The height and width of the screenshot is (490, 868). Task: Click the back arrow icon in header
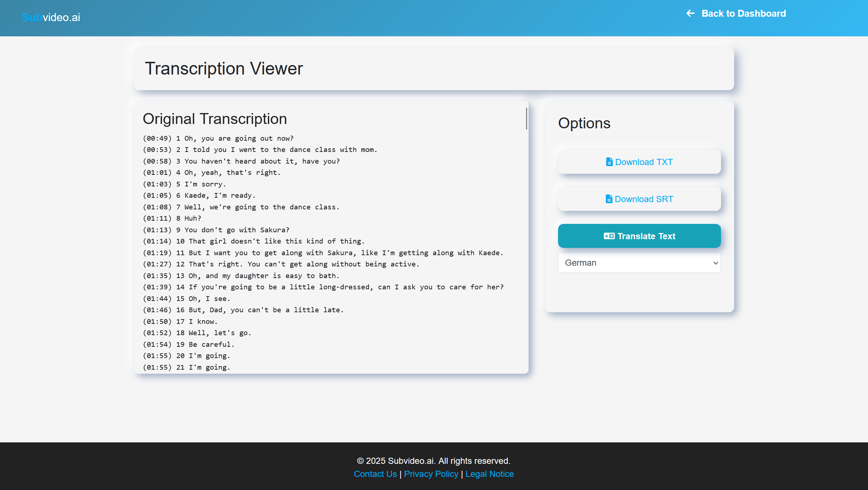[690, 13]
